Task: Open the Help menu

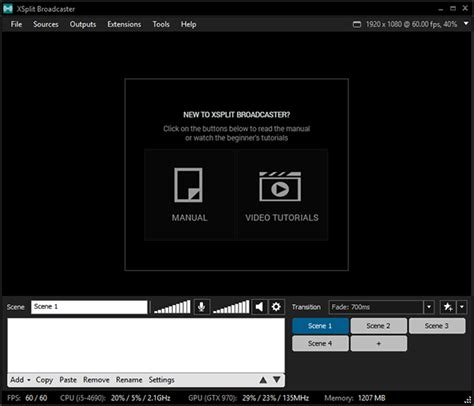Action: tap(188, 24)
